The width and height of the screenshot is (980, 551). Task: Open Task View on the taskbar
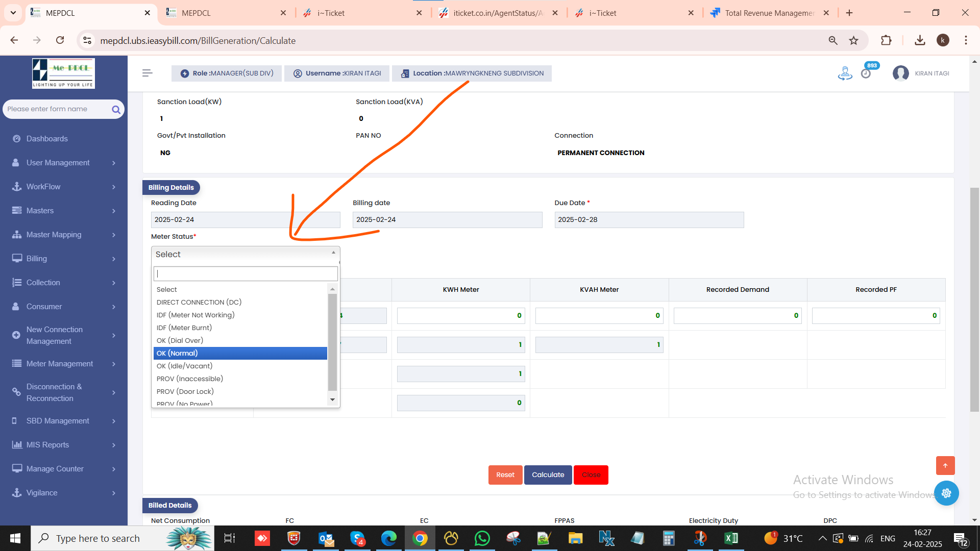(230, 538)
